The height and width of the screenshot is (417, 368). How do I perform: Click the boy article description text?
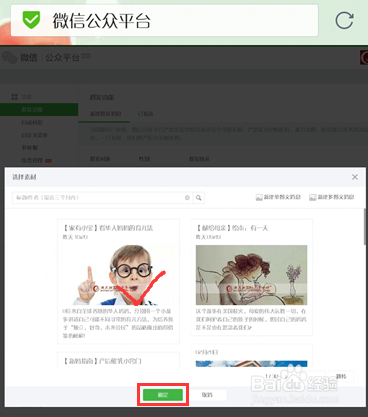click(x=118, y=323)
